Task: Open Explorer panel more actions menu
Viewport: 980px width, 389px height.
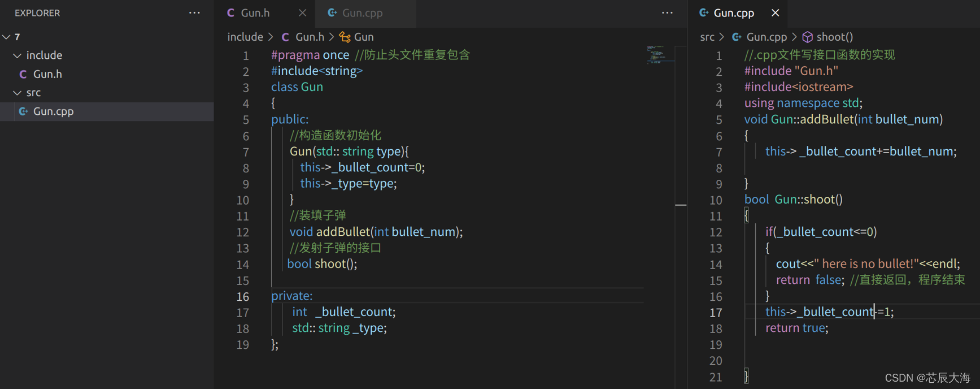Action: (194, 12)
